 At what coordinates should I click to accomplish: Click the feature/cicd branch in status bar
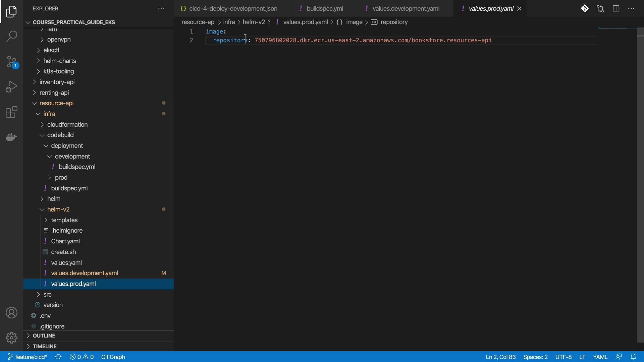pos(28,357)
